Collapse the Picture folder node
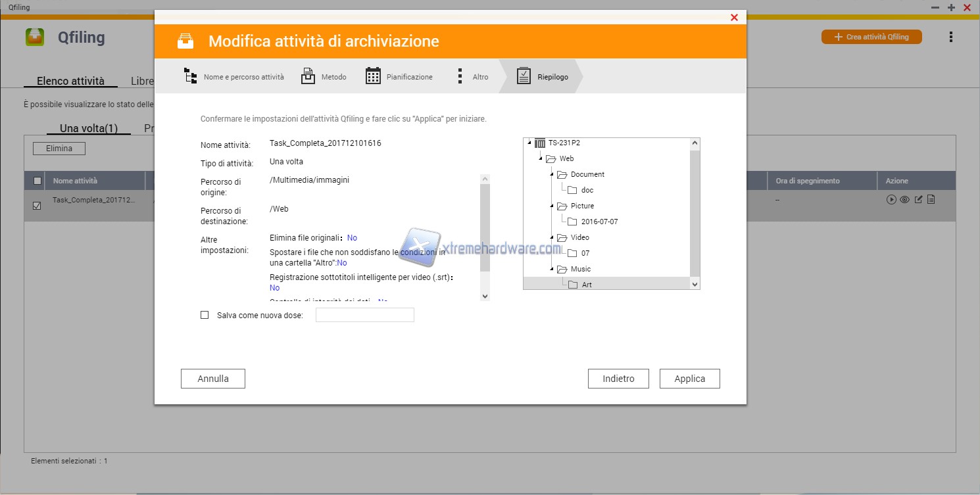The height and width of the screenshot is (495, 980). point(552,206)
